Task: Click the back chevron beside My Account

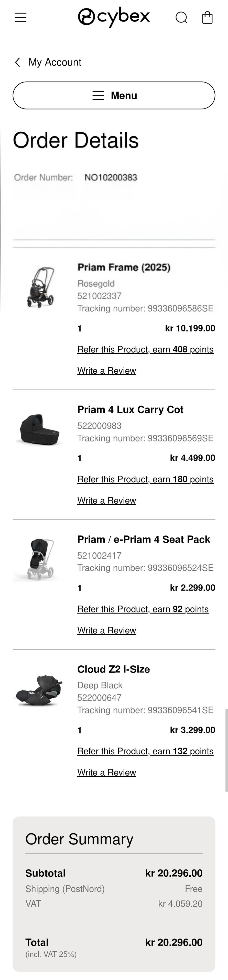Action: click(18, 62)
